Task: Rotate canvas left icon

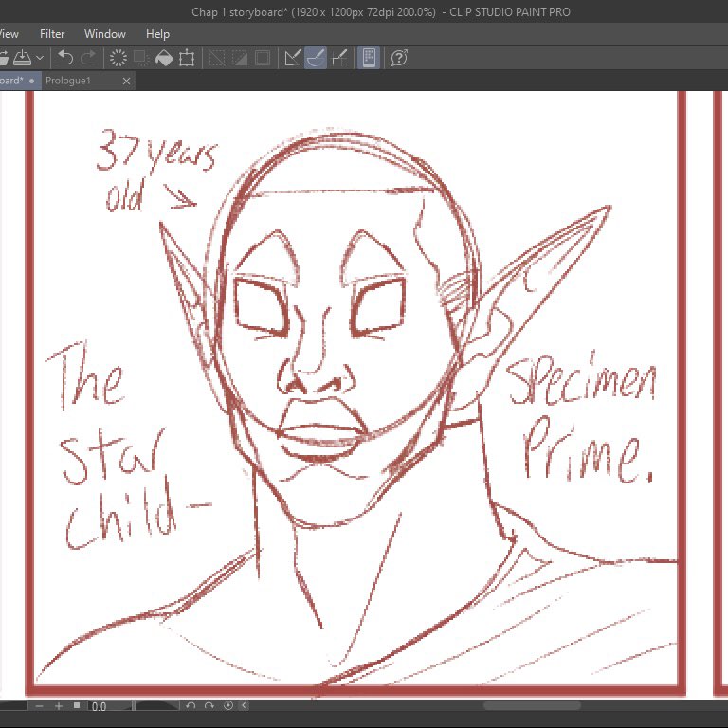Action: pos(191,705)
